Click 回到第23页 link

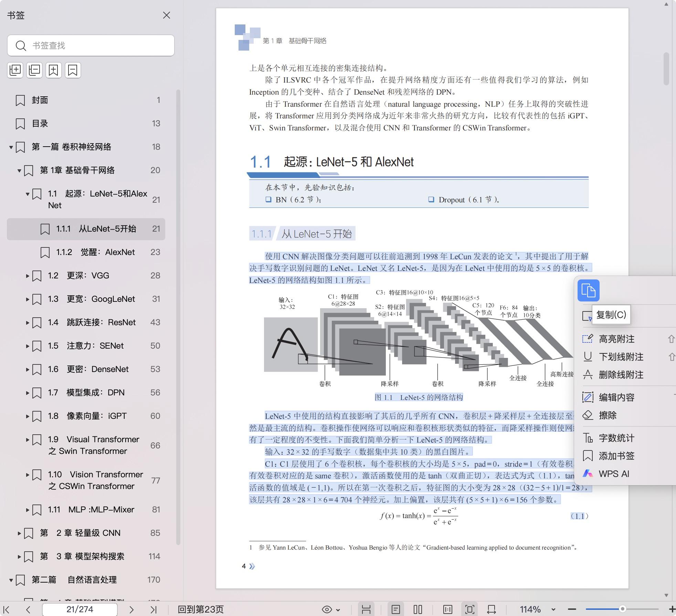pyautogui.click(x=201, y=609)
